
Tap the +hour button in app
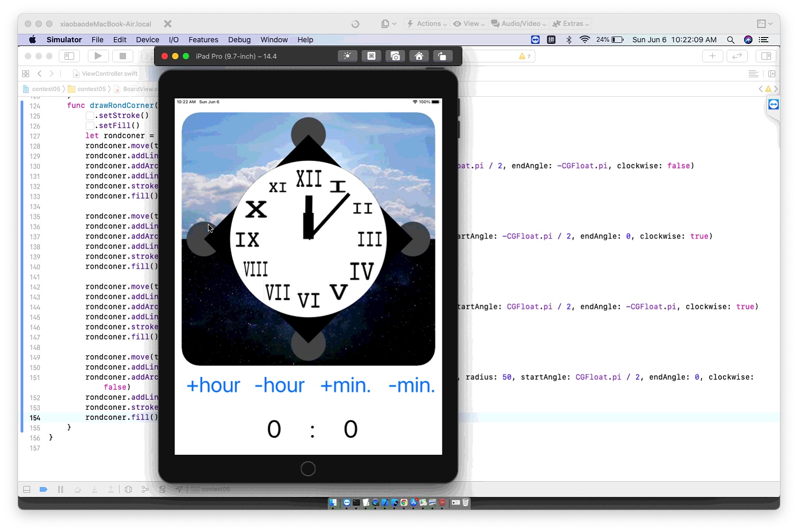[x=213, y=386]
